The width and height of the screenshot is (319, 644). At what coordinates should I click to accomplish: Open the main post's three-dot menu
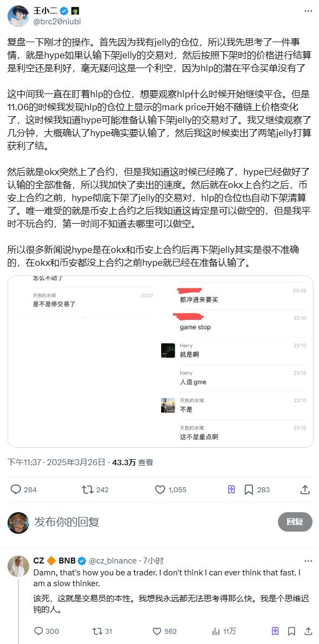coord(308,11)
